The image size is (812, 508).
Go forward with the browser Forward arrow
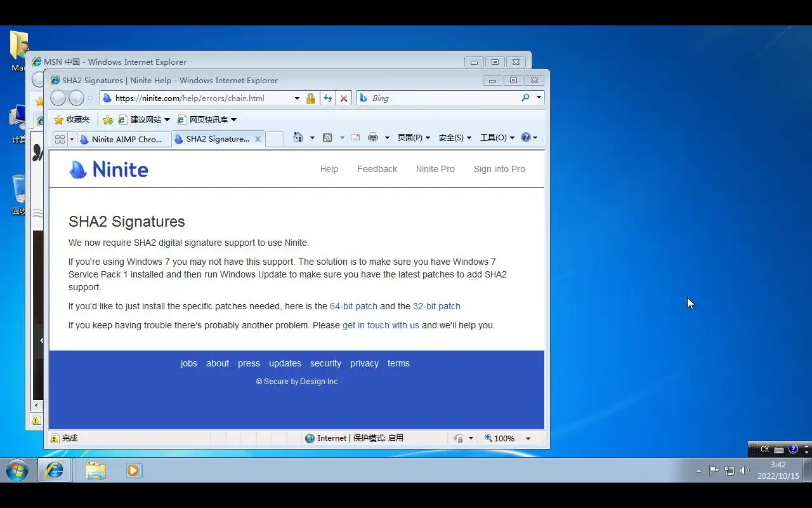(x=76, y=98)
